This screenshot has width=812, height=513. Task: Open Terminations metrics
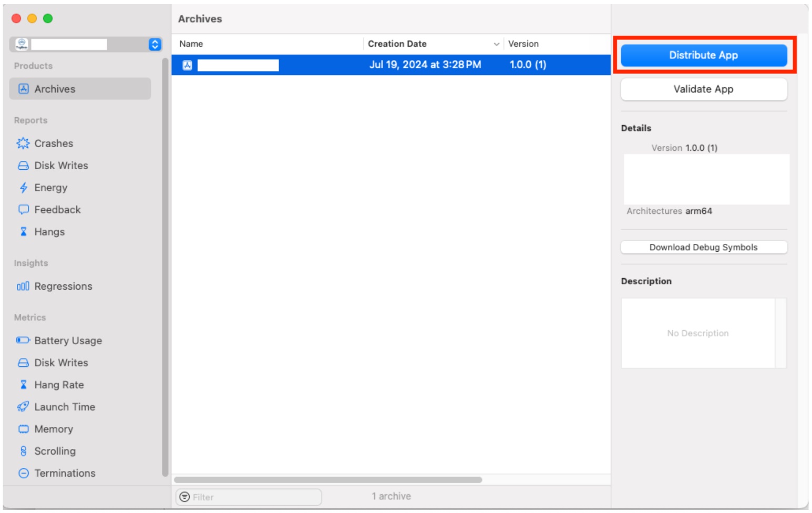click(65, 473)
